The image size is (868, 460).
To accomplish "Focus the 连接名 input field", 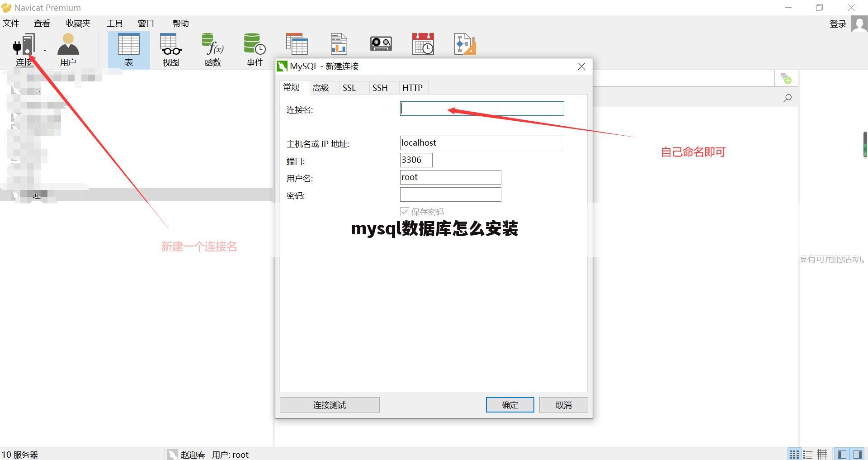I will click(x=482, y=109).
